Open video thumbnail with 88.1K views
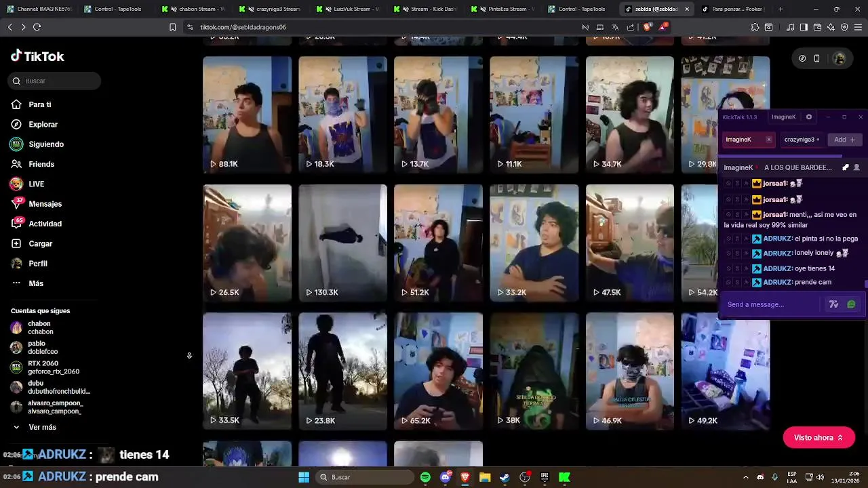The width and height of the screenshot is (868, 488). click(247, 115)
